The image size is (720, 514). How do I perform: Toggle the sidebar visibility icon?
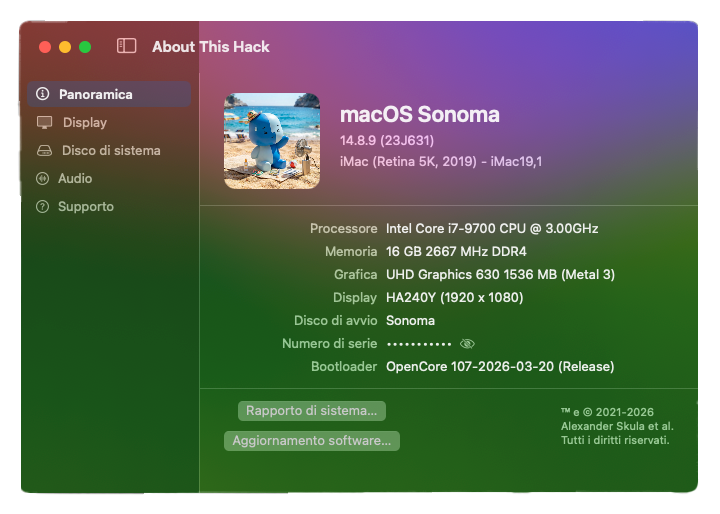(126, 46)
